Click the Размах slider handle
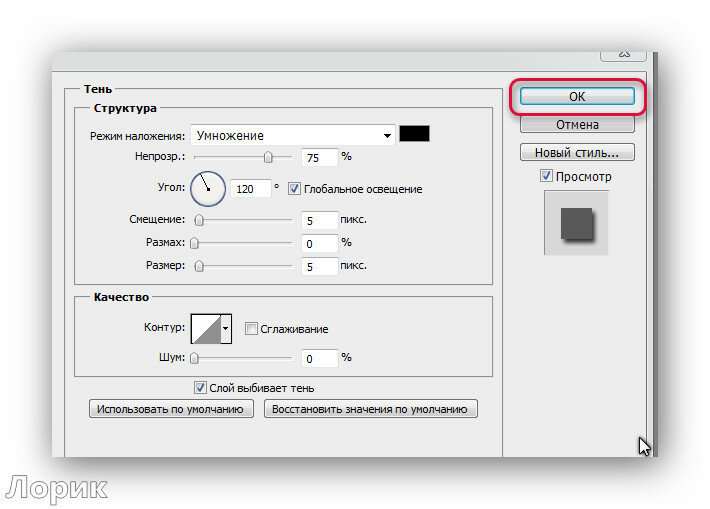710x509 pixels. (194, 243)
